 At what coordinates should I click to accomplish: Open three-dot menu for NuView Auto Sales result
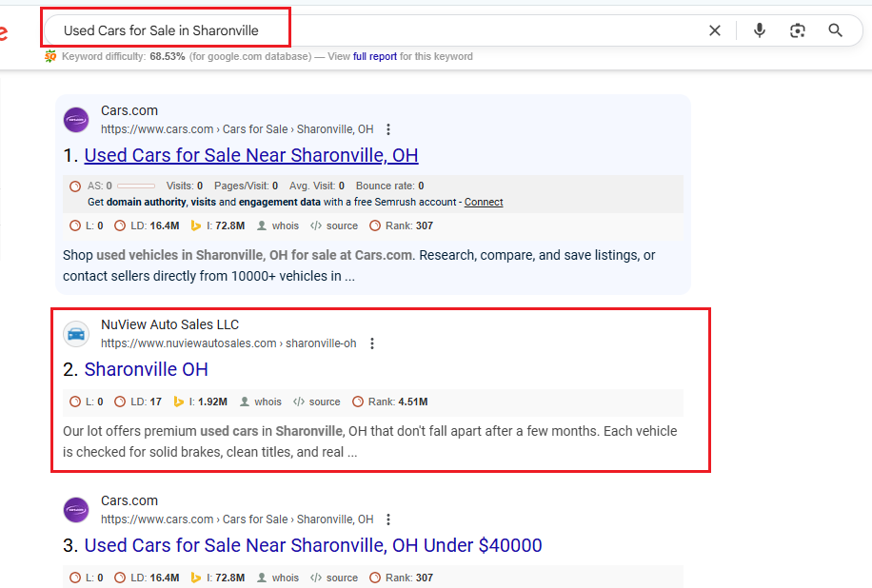372,343
